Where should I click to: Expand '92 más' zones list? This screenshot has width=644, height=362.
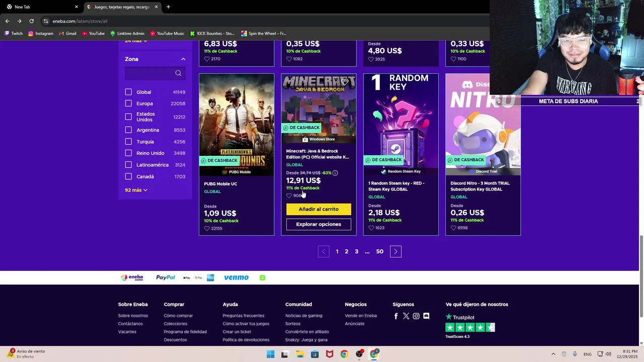point(136,190)
